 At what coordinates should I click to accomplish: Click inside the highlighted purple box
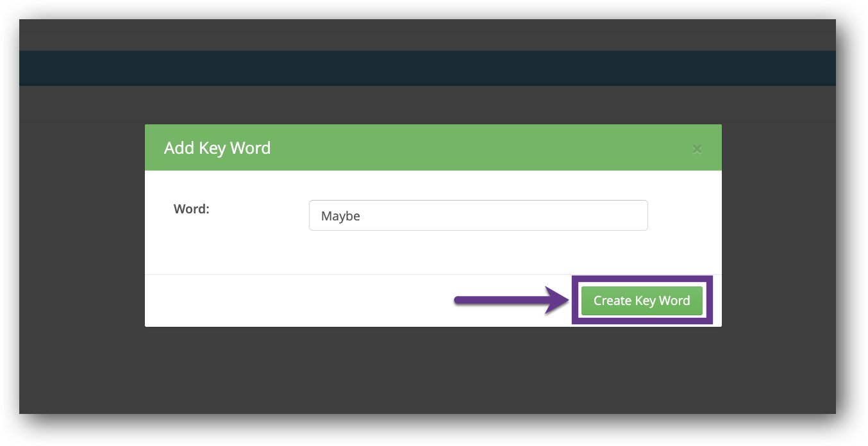point(642,300)
